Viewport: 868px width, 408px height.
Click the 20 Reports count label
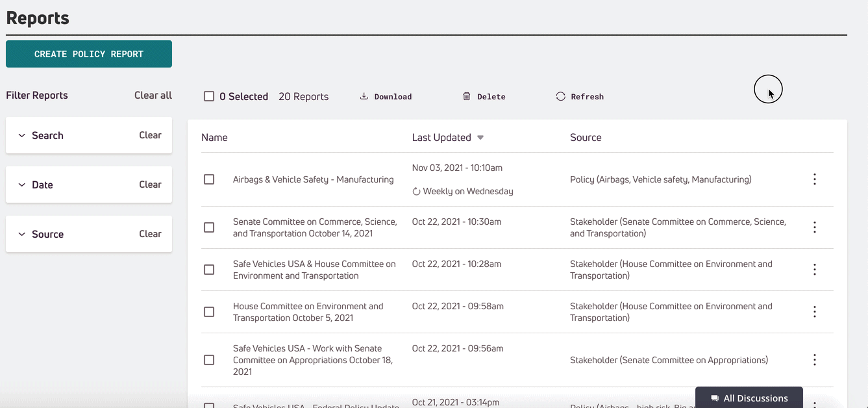pos(303,96)
